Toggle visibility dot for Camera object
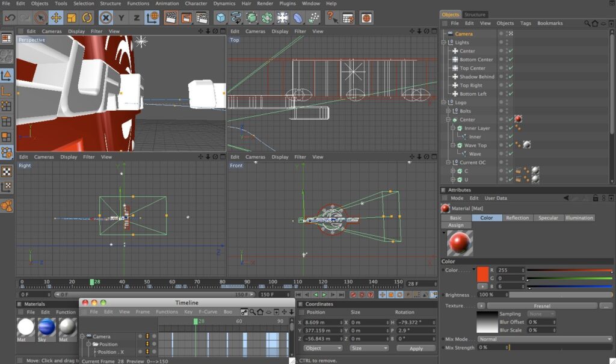616x364 pixels. pos(501,34)
